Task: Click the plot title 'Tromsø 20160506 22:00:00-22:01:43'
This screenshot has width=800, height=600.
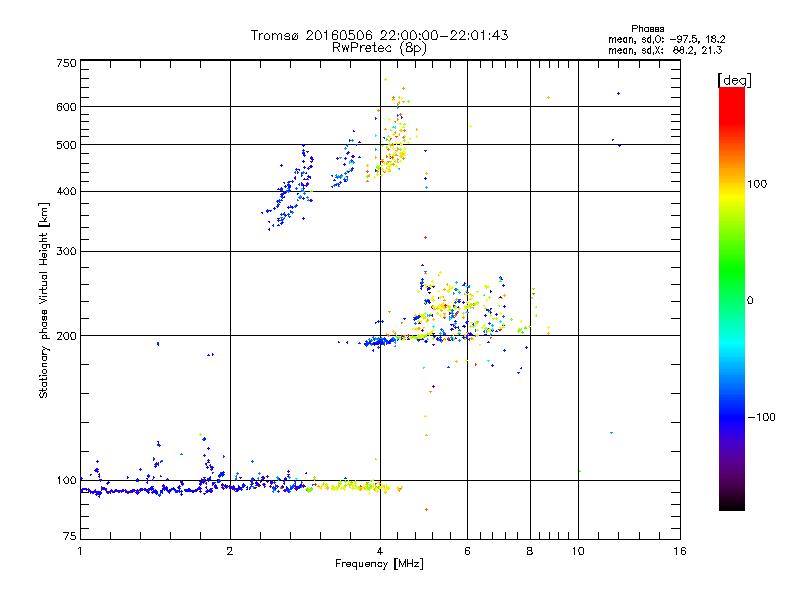Action: (379, 35)
